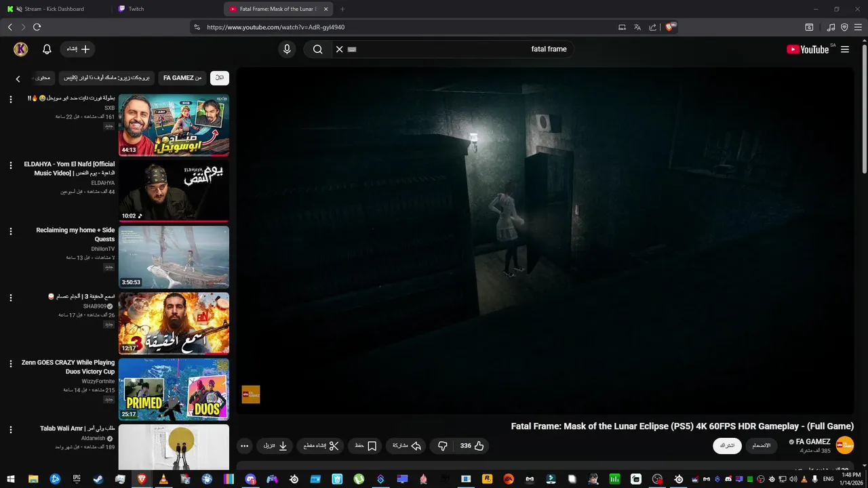Click the Create plus button

pyautogui.click(x=78, y=49)
